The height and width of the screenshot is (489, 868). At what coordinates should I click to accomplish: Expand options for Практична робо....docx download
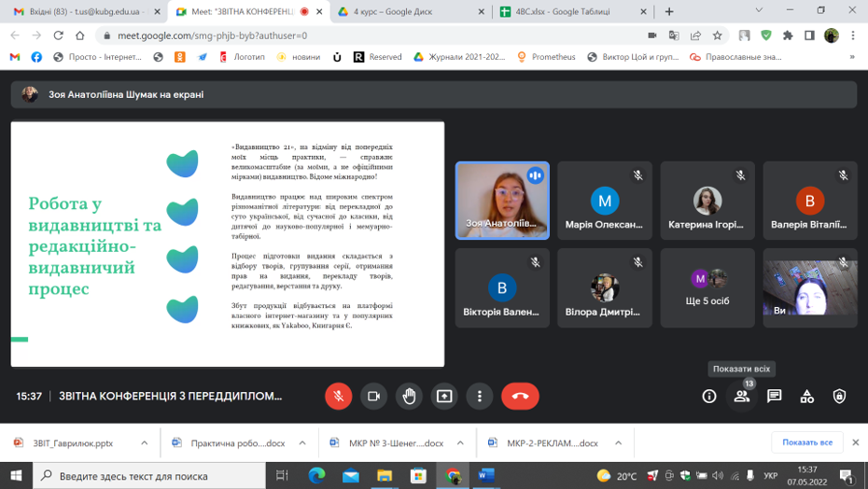pyautogui.click(x=303, y=443)
